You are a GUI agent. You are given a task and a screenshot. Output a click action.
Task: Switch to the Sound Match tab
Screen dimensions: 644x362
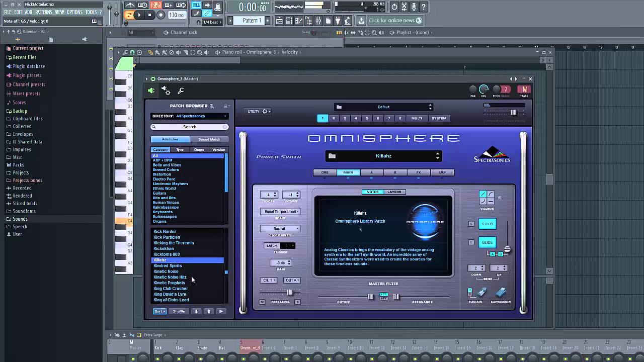click(x=209, y=139)
